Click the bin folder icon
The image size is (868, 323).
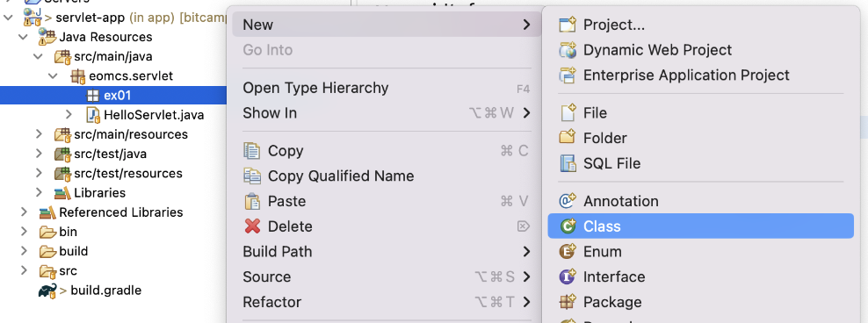[x=48, y=232]
